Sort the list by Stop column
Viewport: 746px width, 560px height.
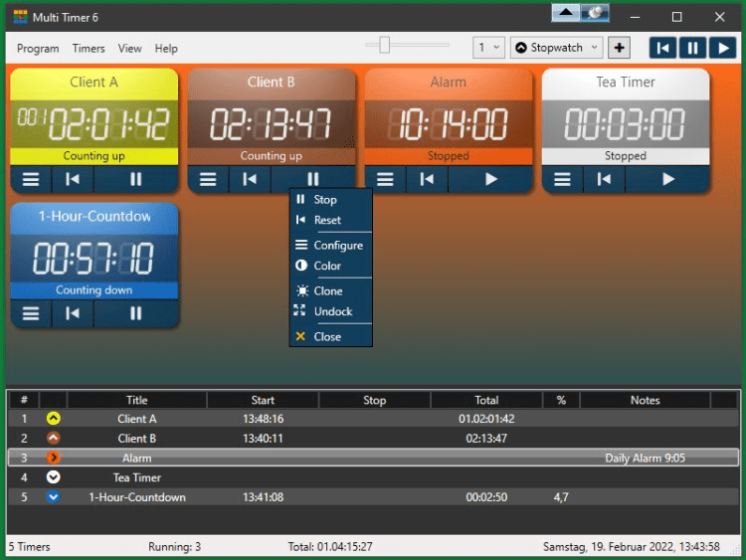[x=374, y=400]
